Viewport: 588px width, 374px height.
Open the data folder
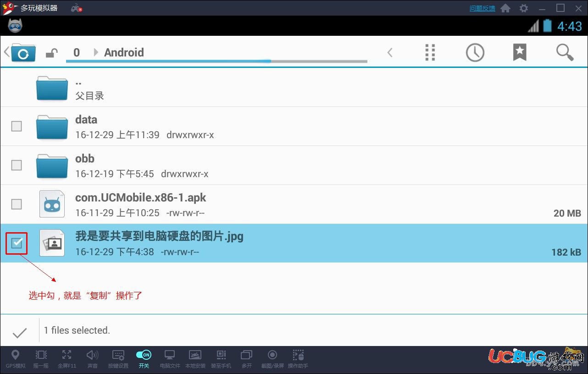(294, 126)
